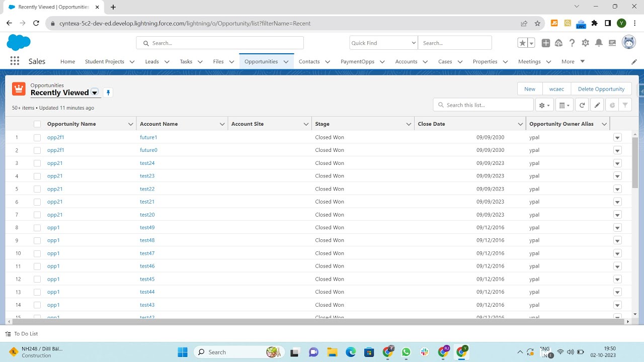Reload the browser page

point(36,23)
